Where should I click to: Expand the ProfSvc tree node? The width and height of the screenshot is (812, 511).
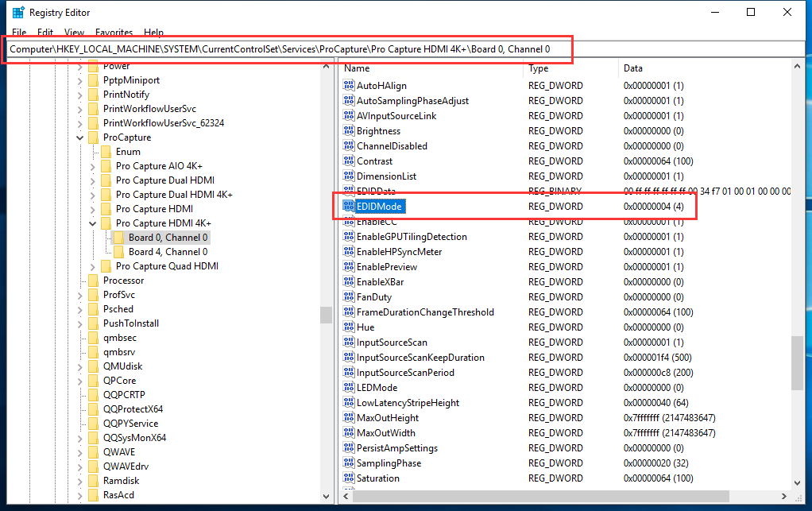pos(79,295)
